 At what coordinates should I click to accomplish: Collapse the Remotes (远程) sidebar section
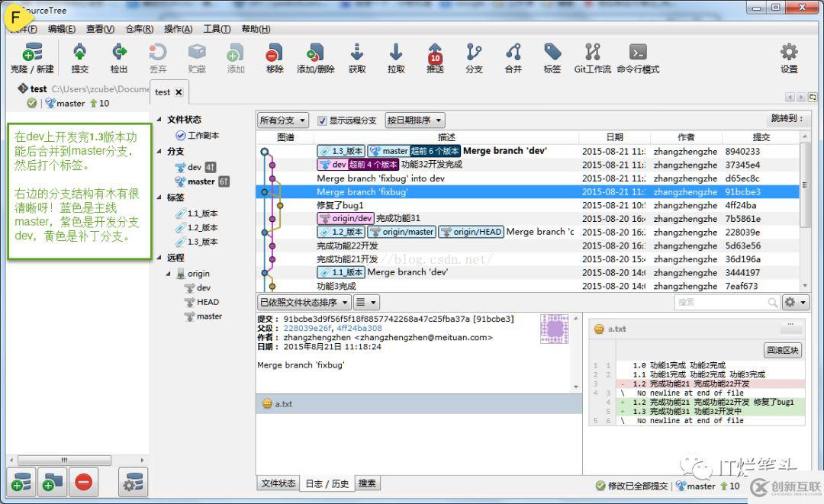159,257
